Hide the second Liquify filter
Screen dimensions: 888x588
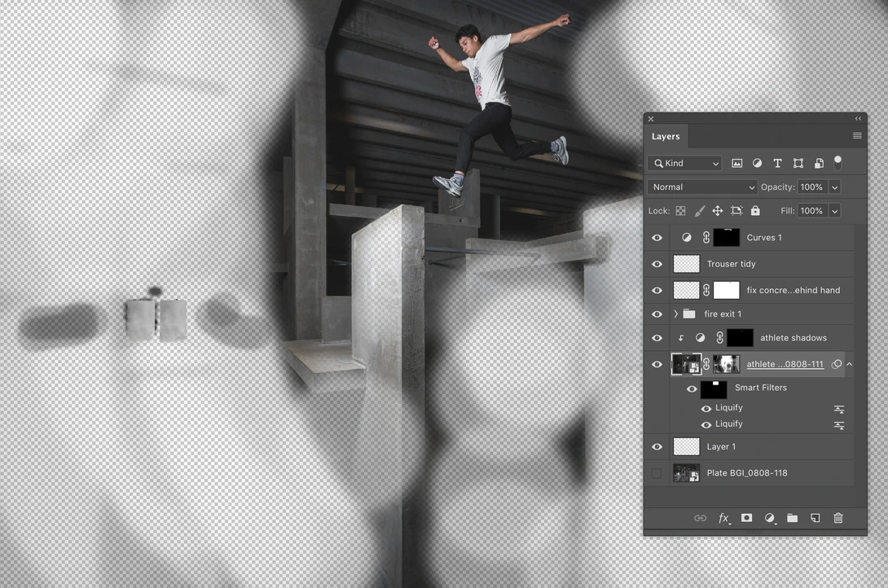click(x=706, y=424)
